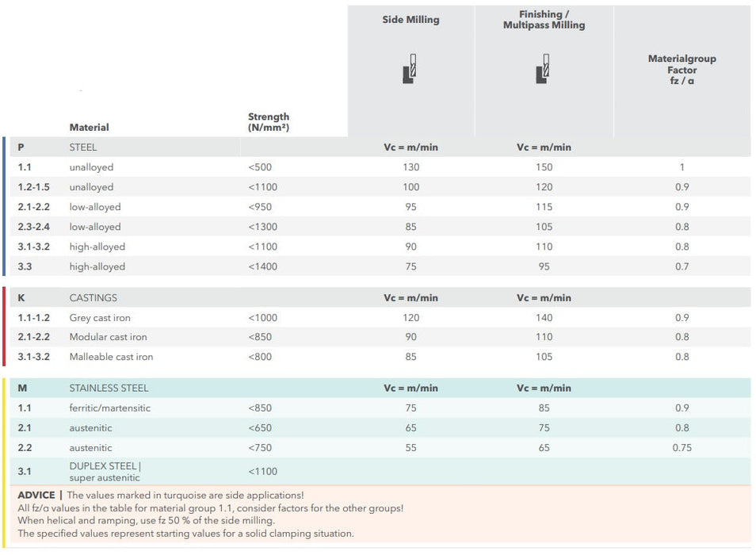Select the ferritic/martensitic material row
The height and width of the screenshot is (555, 756).
point(109,408)
